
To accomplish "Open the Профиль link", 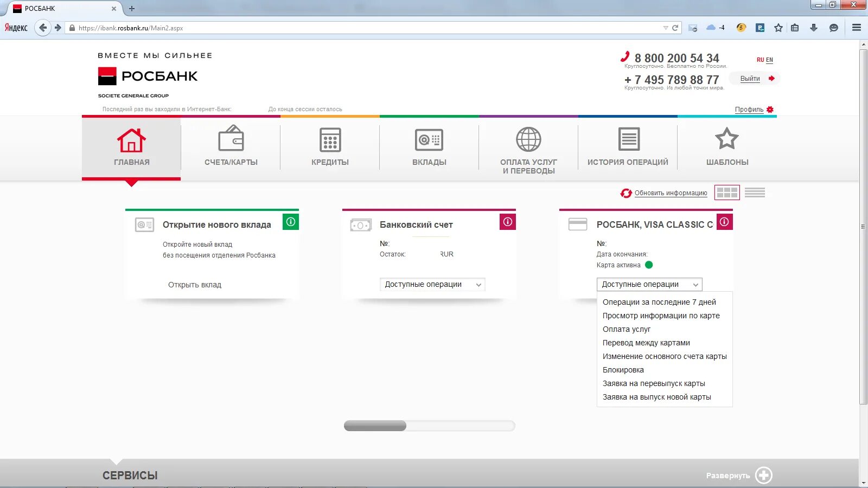I will 749,110.
